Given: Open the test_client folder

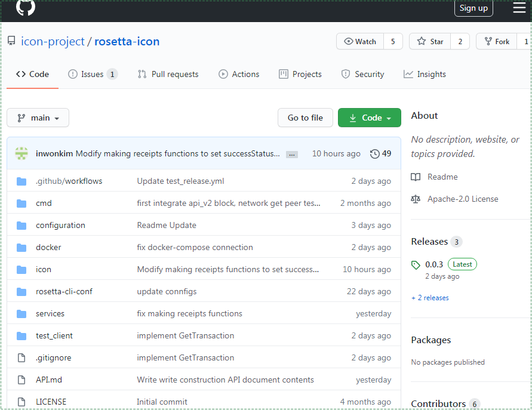Looking at the screenshot, I should point(54,335).
